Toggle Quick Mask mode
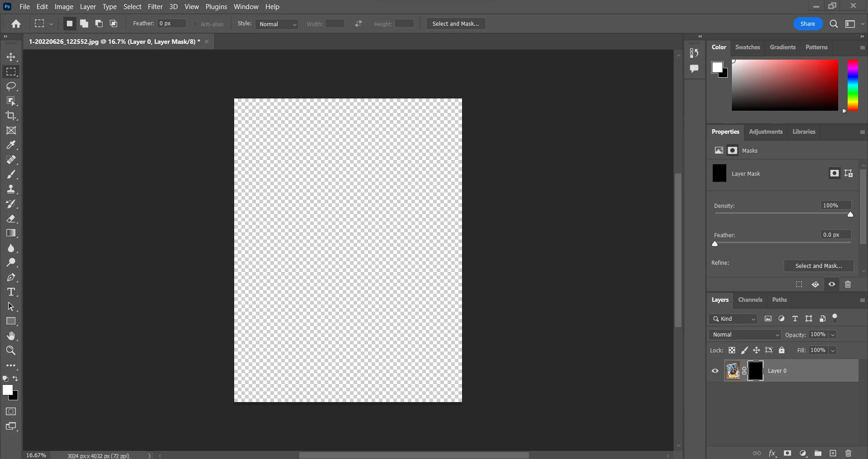 [11, 412]
